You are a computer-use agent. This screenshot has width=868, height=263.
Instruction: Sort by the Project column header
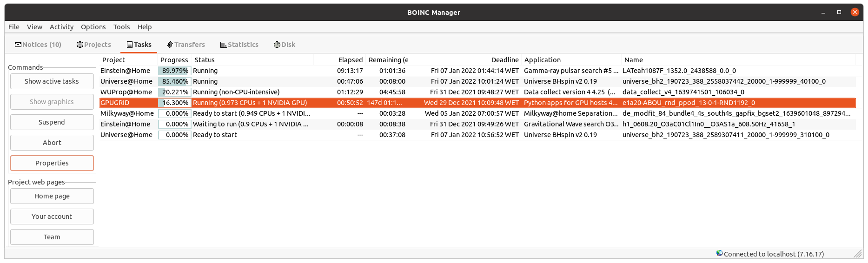coord(128,60)
